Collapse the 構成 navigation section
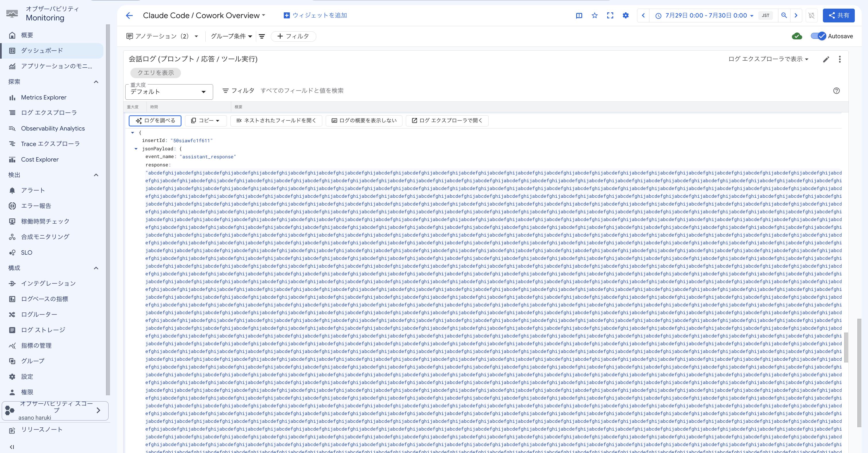 96,268
